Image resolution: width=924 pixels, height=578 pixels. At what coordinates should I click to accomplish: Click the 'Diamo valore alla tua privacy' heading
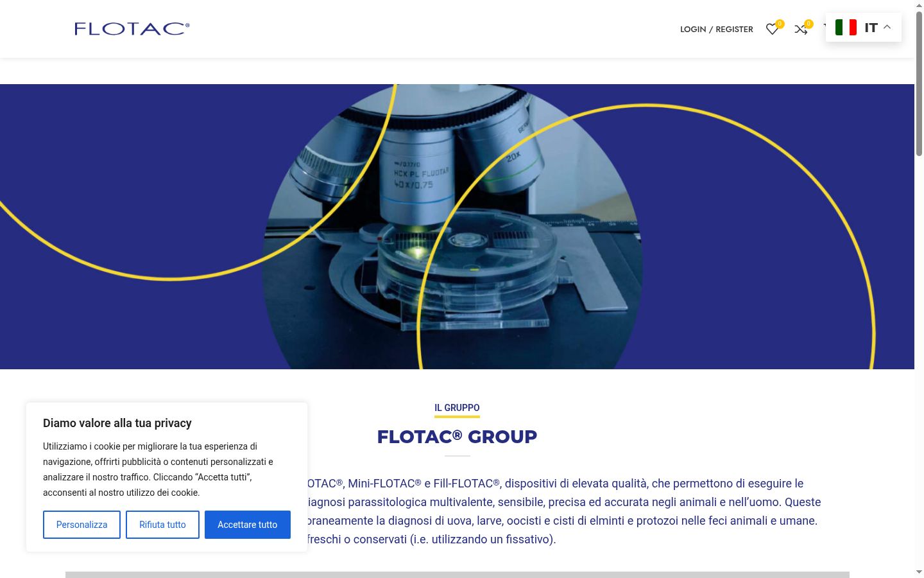pyautogui.click(x=117, y=423)
